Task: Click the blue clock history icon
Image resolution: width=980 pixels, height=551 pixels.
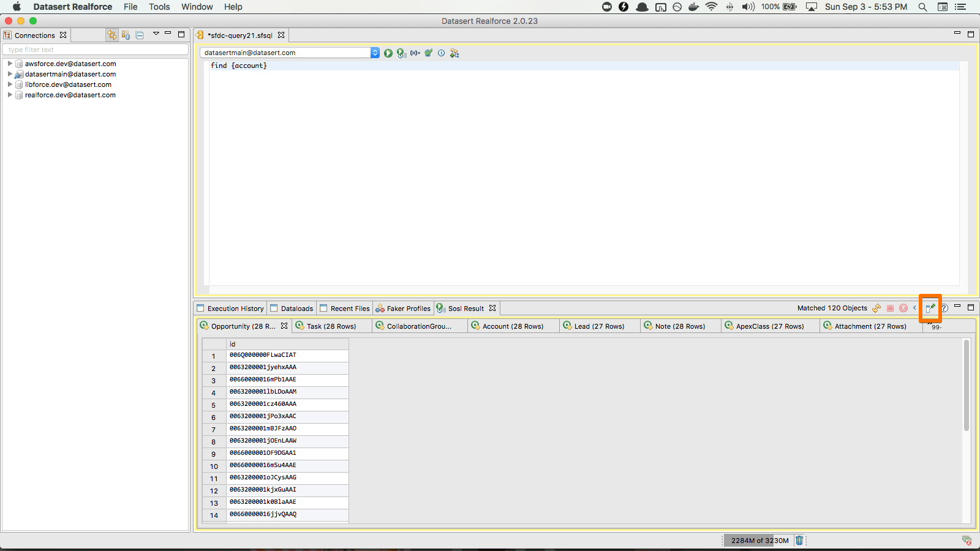Action: pos(441,53)
